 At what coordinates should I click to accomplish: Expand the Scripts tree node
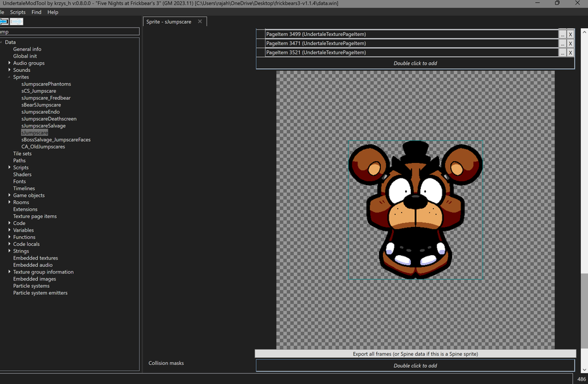[x=9, y=167]
